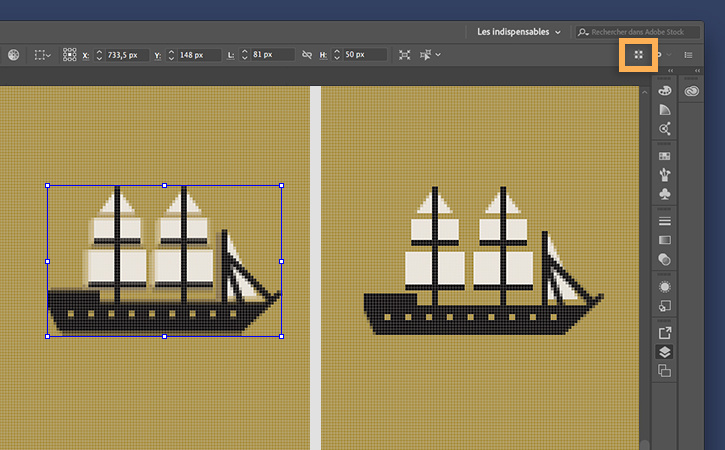
Task: Open the Color panel palette icon
Action: [664, 91]
